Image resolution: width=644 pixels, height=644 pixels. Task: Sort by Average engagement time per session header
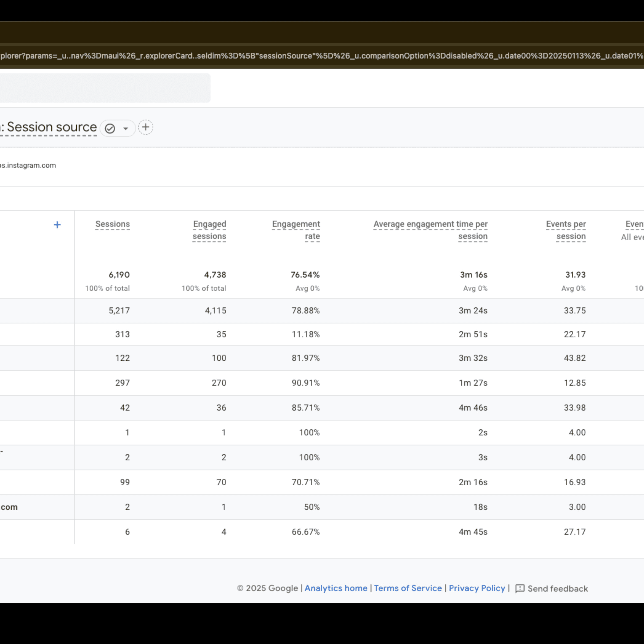pyautogui.click(x=430, y=230)
